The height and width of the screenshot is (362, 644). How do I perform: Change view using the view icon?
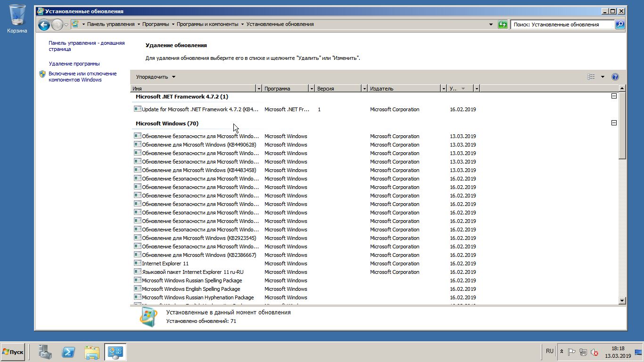point(591,77)
